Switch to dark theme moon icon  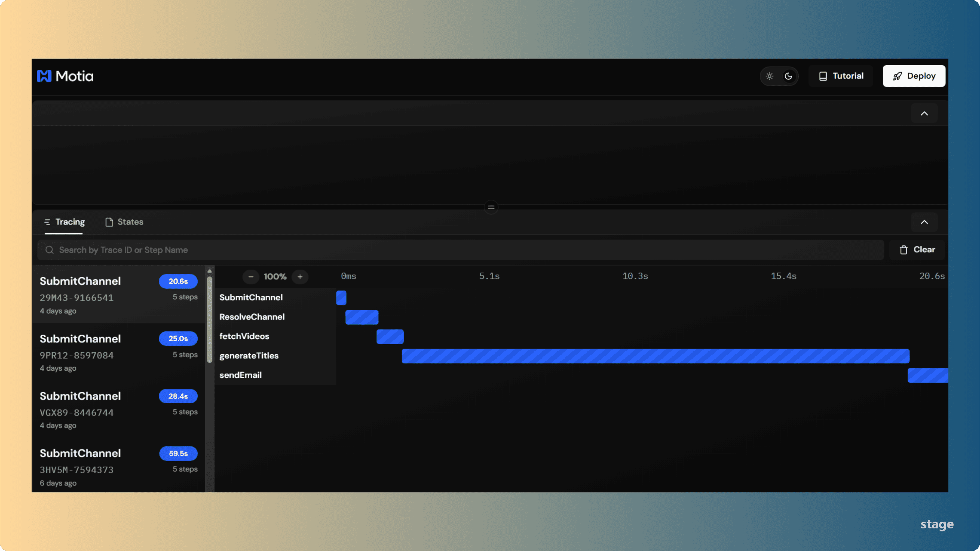tap(789, 76)
